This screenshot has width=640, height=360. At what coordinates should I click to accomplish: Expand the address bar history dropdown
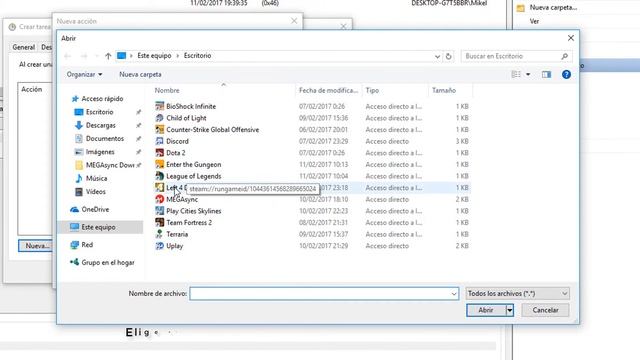click(x=437, y=56)
